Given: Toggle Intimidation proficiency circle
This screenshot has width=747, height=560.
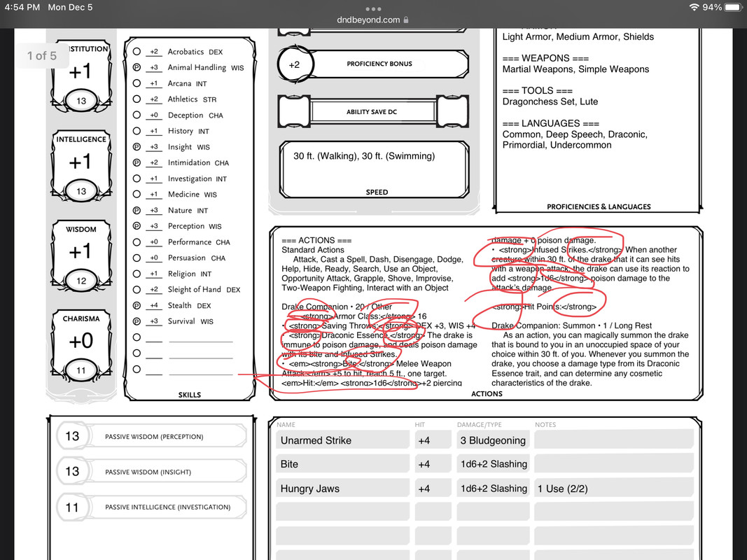Looking at the screenshot, I should tap(137, 162).
